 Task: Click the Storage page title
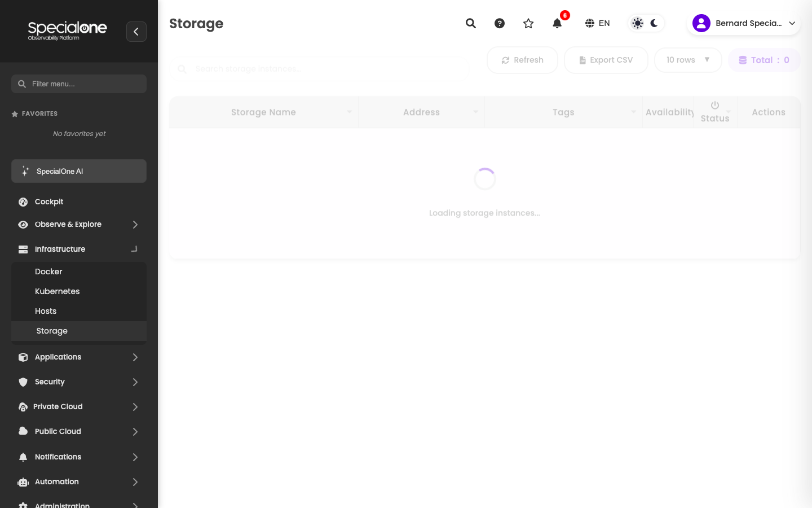tap(196, 23)
